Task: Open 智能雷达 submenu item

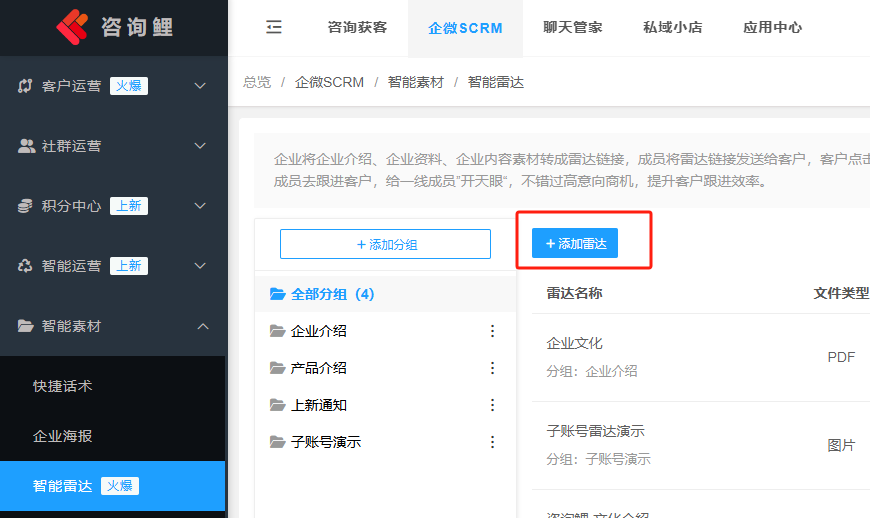Action: point(113,486)
